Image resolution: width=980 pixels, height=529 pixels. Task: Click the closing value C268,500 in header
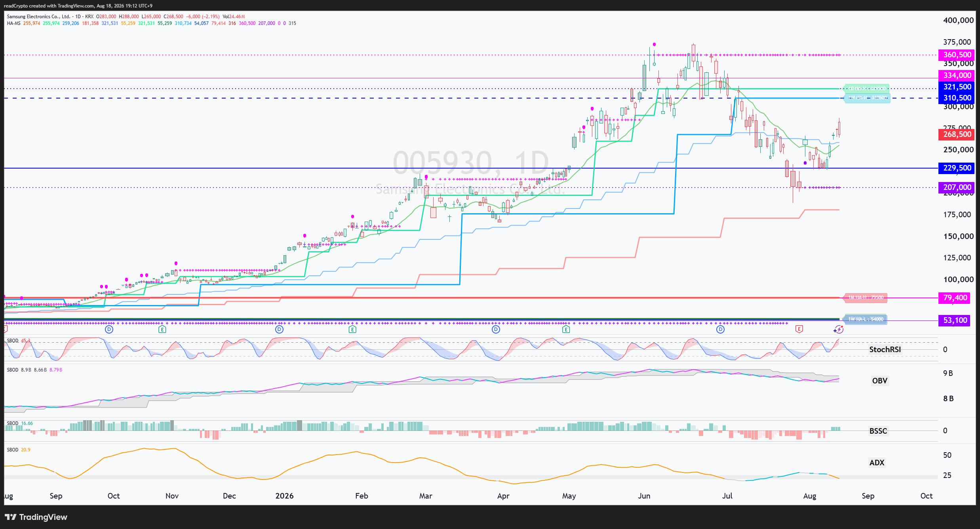tap(173, 17)
